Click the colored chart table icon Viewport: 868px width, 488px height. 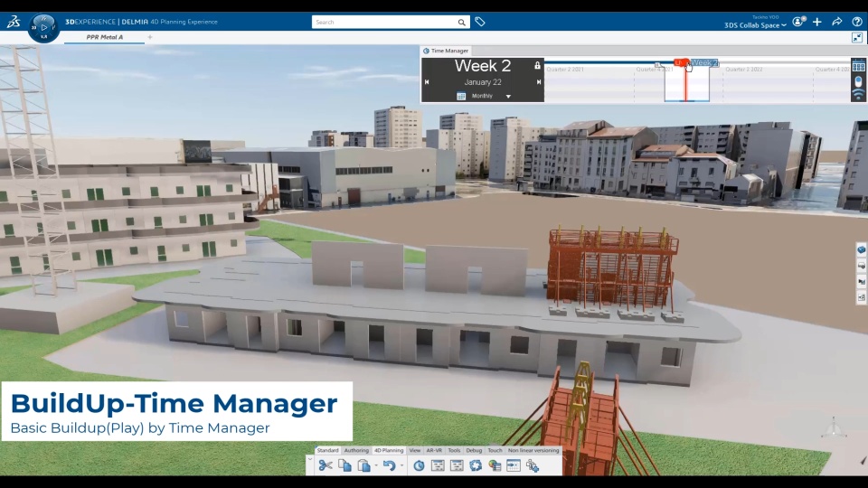[495, 466]
